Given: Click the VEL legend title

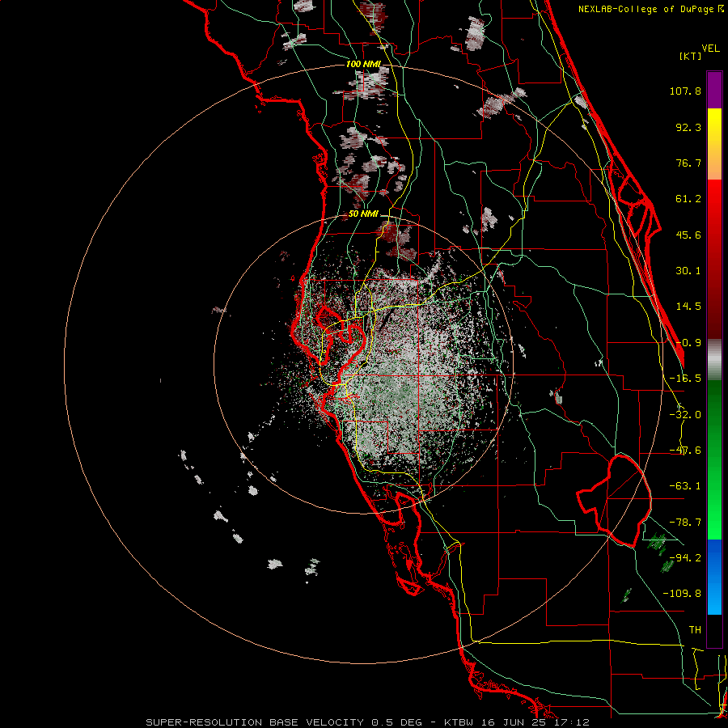Looking at the screenshot, I should pos(710,49).
